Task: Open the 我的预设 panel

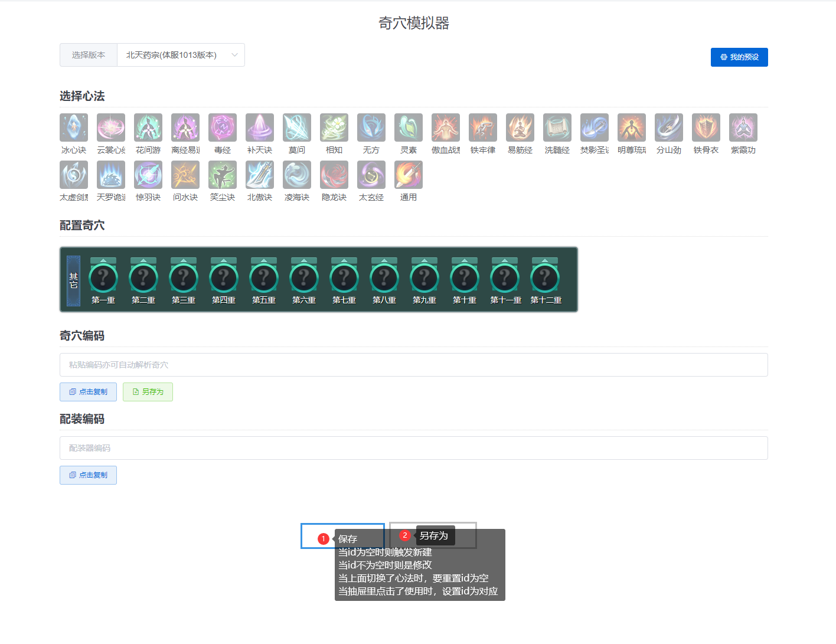Action: point(739,57)
